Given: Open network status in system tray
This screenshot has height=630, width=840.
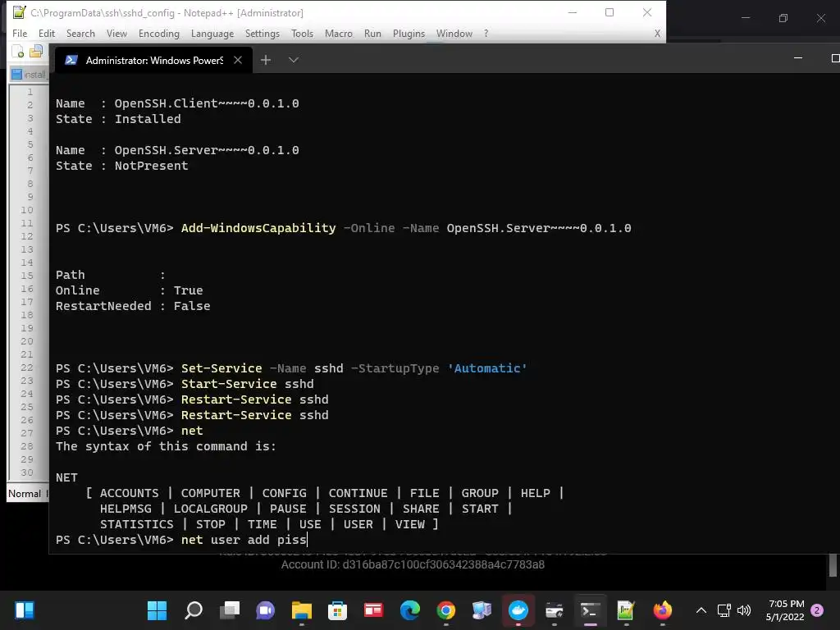Looking at the screenshot, I should (724, 610).
